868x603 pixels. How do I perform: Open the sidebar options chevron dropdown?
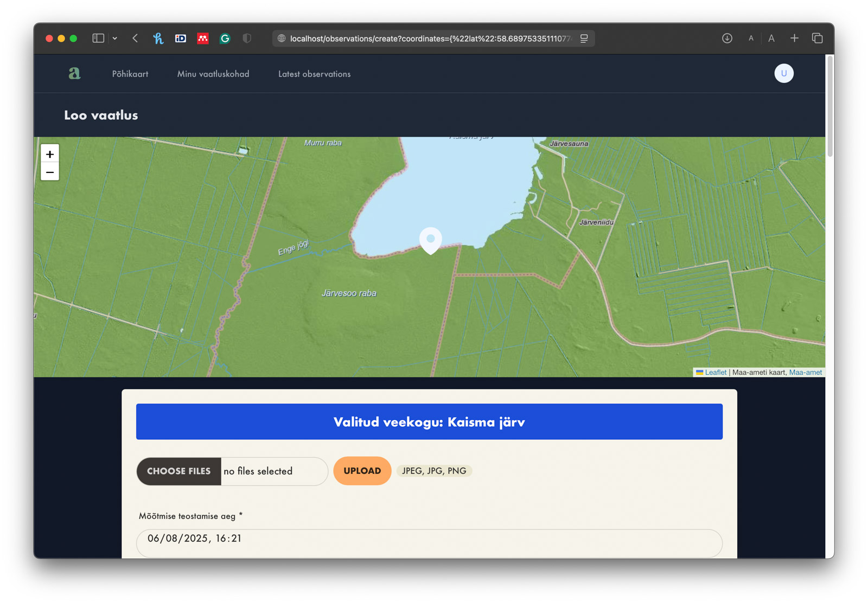(114, 38)
